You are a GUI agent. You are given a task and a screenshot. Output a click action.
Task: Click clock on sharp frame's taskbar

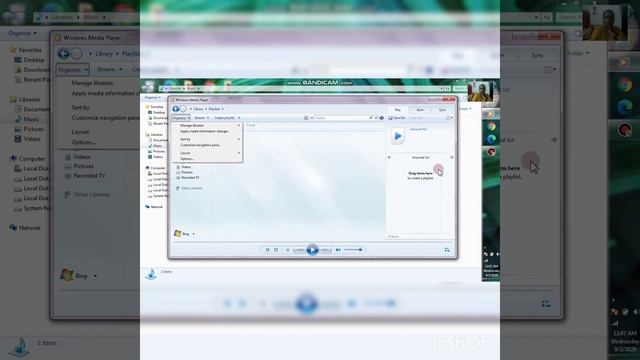coord(491,271)
